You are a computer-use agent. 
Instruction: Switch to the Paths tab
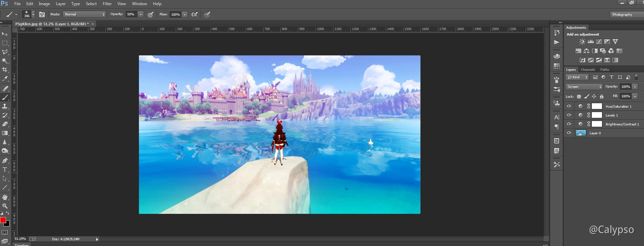coord(604,70)
